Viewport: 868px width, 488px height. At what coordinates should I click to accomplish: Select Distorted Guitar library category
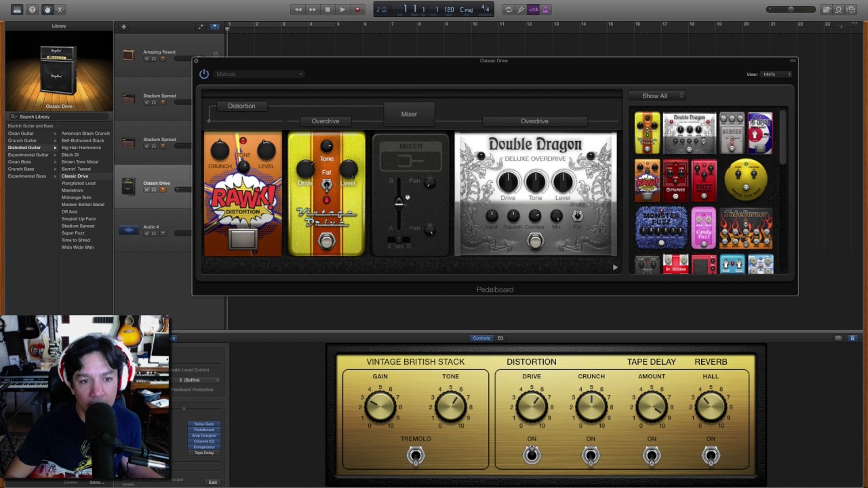(x=31, y=148)
